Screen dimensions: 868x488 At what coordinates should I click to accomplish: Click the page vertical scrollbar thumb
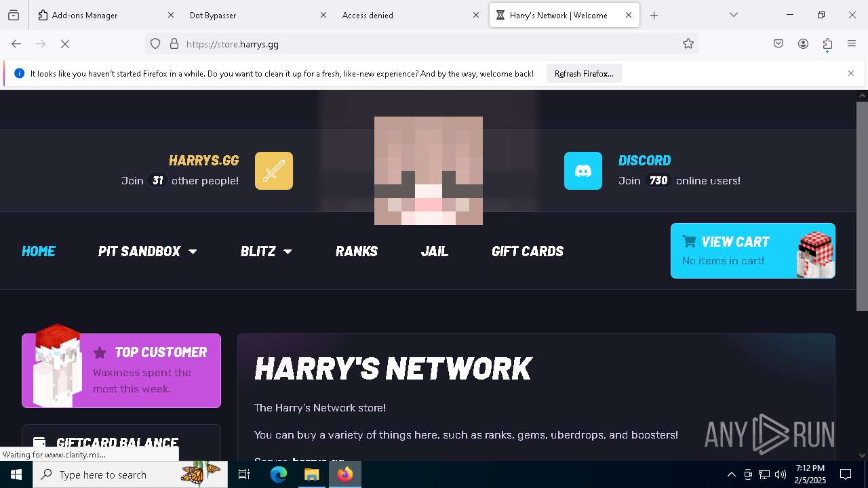pos(862,207)
